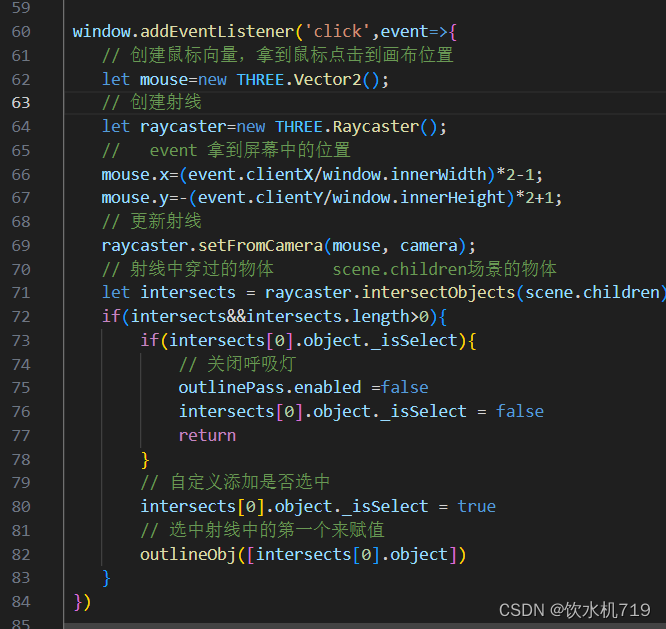Click the comment on line 81
The height and width of the screenshot is (629, 666).
tap(262, 530)
